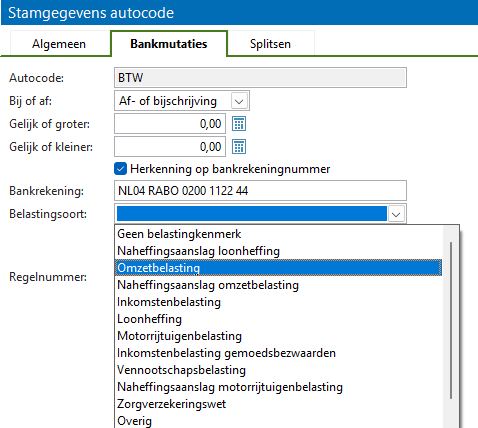Image resolution: width=478 pixels, height=428 pixels.
Task: Pick Omzetbelasting in the dropdown list
Action: tap(278, 268)
